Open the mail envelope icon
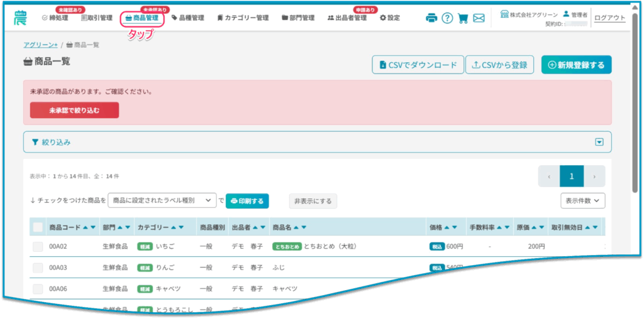Image resolution: width=644 pixels, height=319 pixels. [479, 18]
